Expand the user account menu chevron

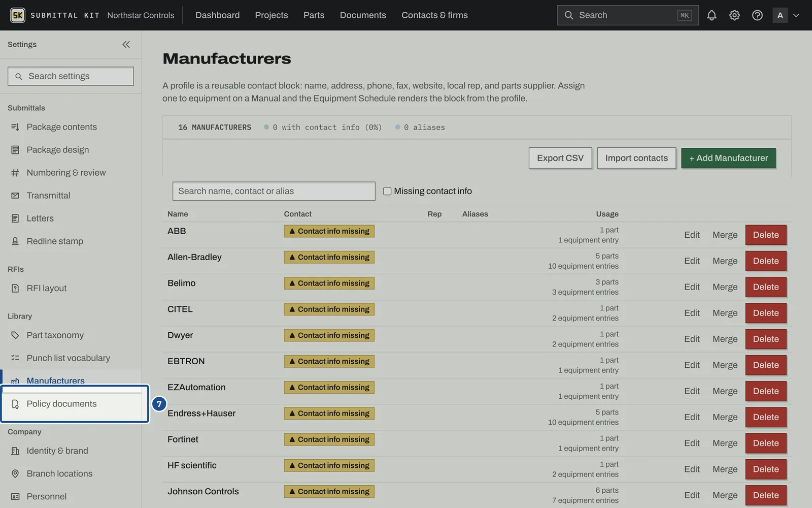pyautogui.click(x=796, y=15)
